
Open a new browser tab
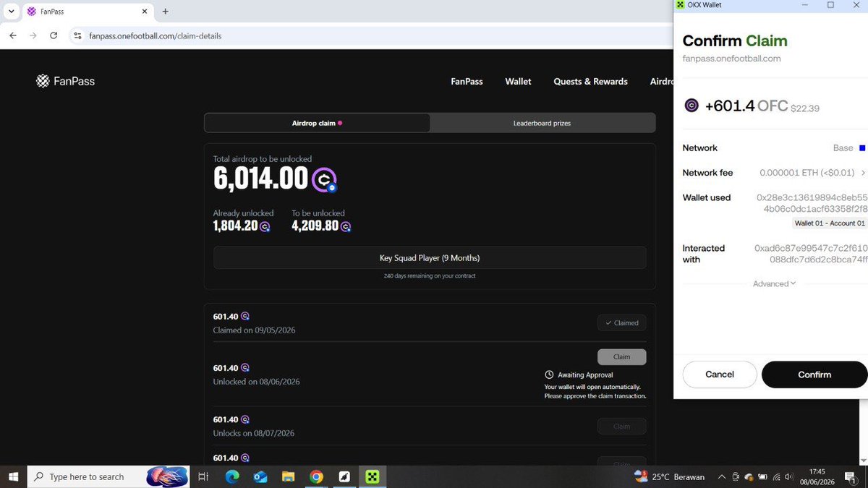(x=166, y=12)
